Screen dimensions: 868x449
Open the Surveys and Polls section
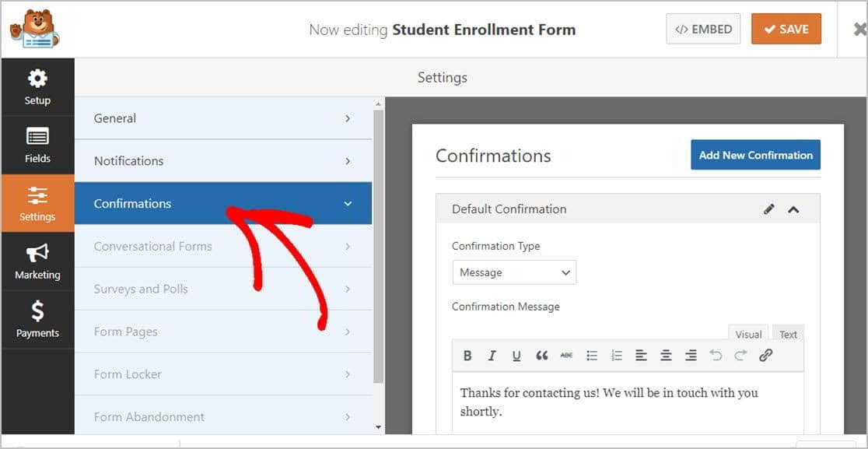[223, 289]
